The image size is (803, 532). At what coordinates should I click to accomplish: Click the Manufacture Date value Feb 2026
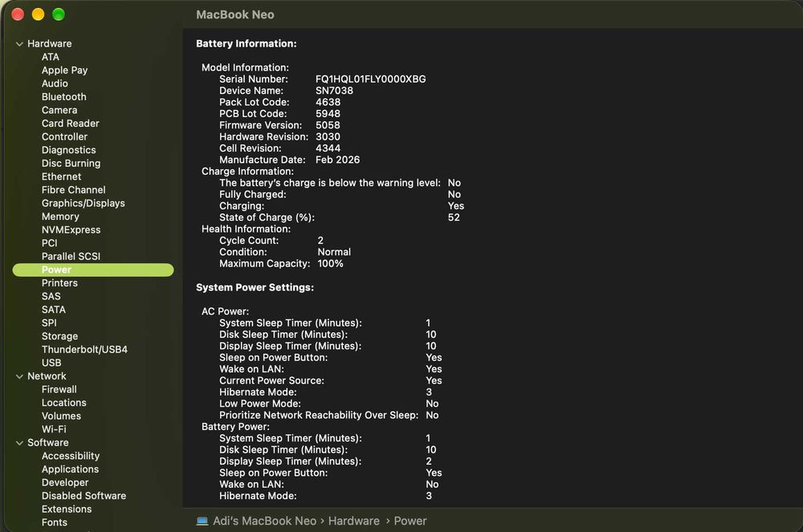[x=337, y=160]
